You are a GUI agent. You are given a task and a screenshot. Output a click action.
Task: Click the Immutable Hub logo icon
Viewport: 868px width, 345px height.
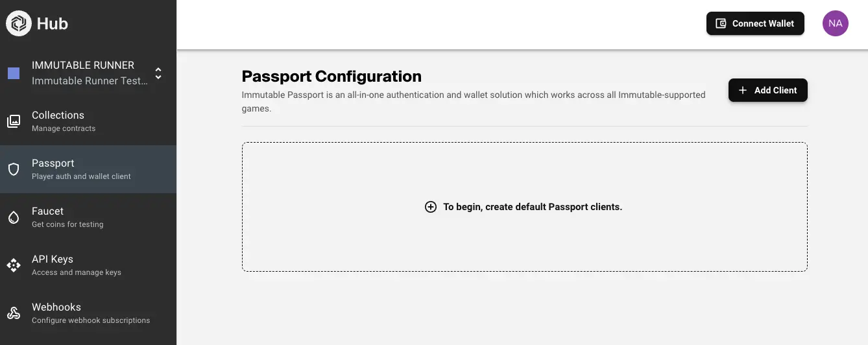tap(19, 24)
